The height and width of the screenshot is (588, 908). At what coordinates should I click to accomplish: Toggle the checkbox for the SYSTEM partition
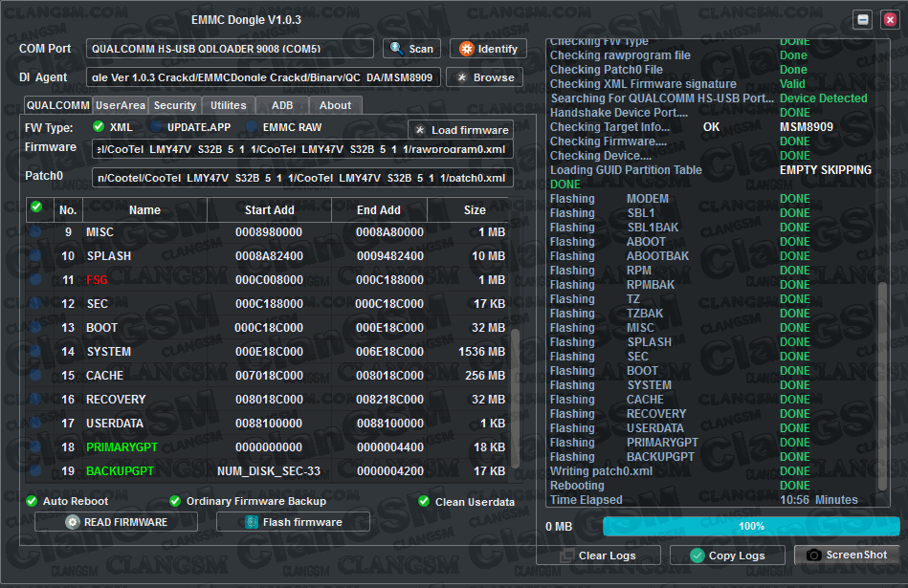[x=35, y=351]
